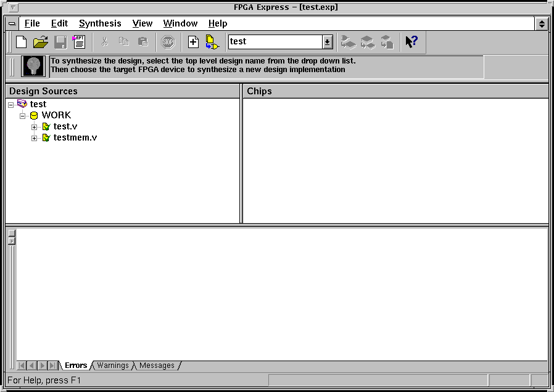
Task: Click the document restore up-down arrow button
Action: tap(542, 23)
